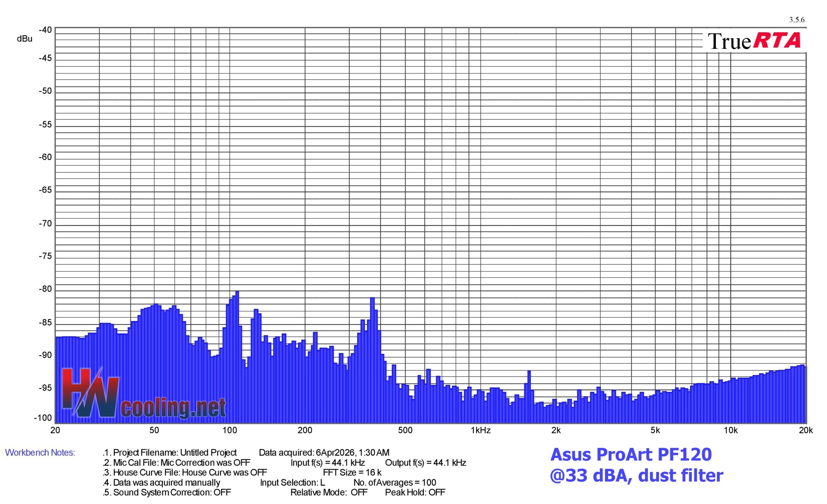Screen dimensions: 827x504
Task: Click the -40 level axis label
Action: [45, 30]
